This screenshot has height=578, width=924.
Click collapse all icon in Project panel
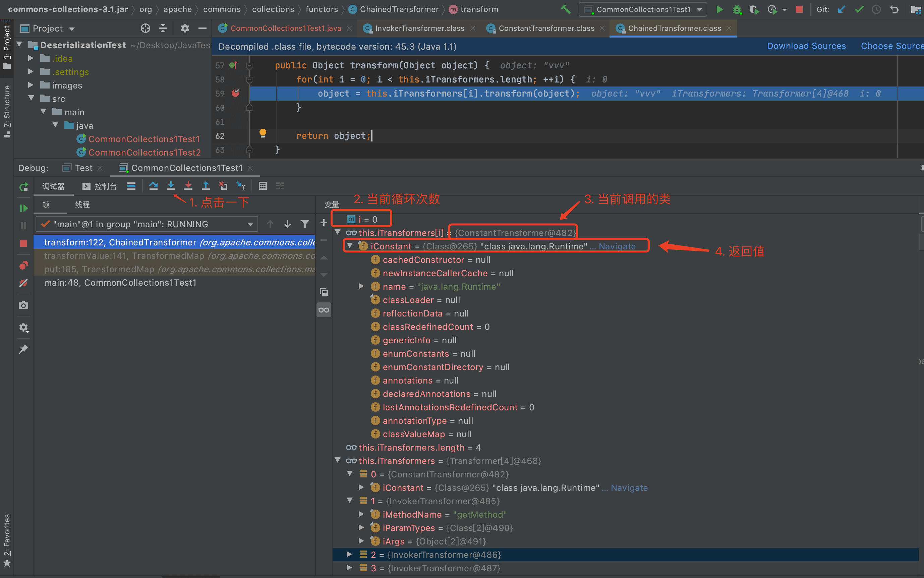(163, 28)
